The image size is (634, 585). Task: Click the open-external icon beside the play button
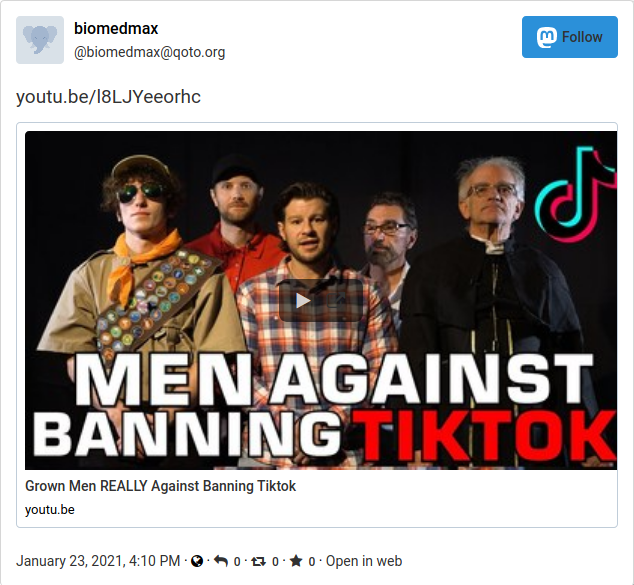[336, 300]
